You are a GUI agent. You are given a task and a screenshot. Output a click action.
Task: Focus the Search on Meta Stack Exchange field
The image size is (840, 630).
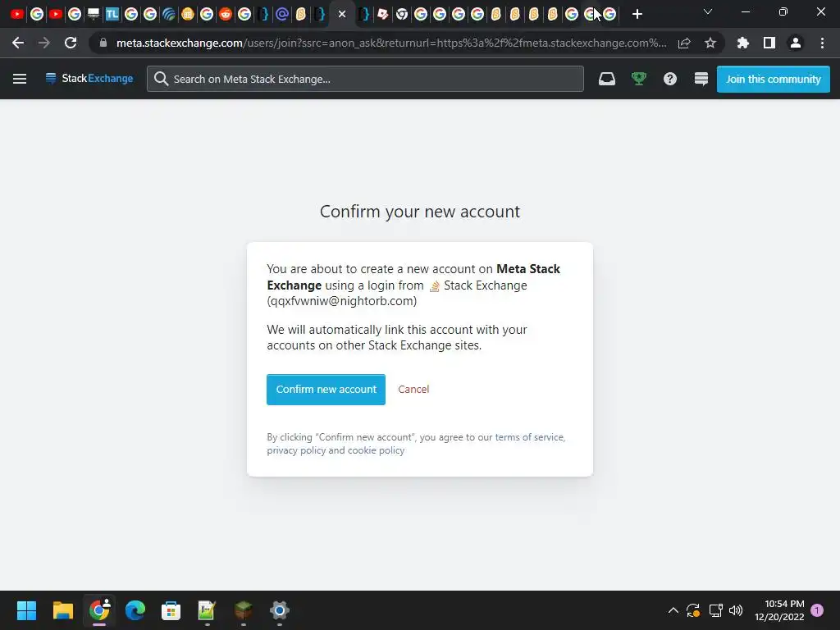tap(365, 79)
